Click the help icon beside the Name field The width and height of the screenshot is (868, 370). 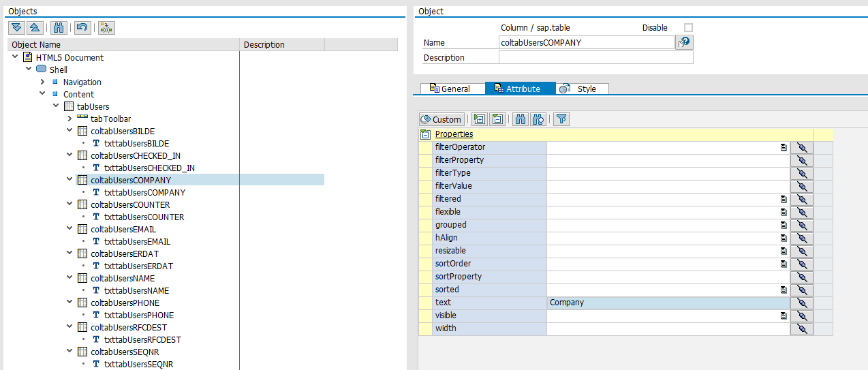[684, 42]
